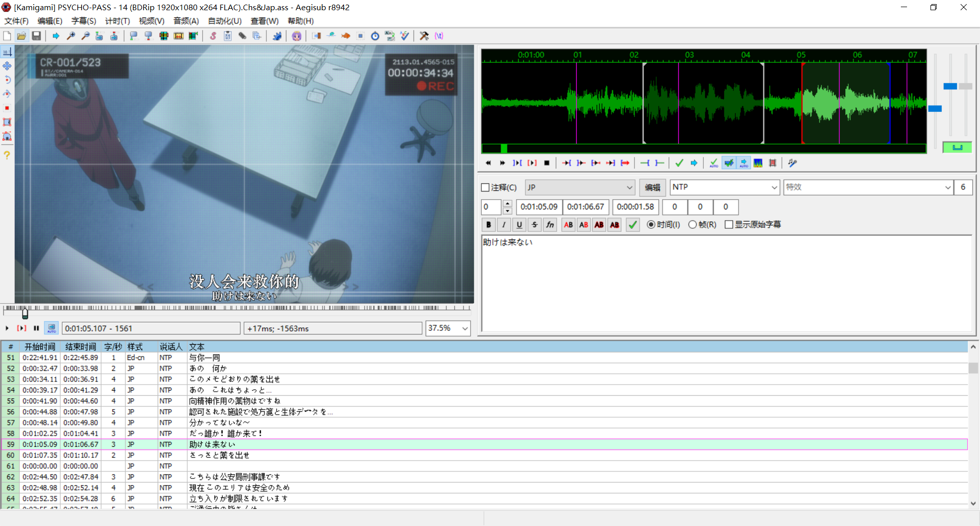
Task: Open the 视频(V) menu
Action: click(x=152, y=21)
